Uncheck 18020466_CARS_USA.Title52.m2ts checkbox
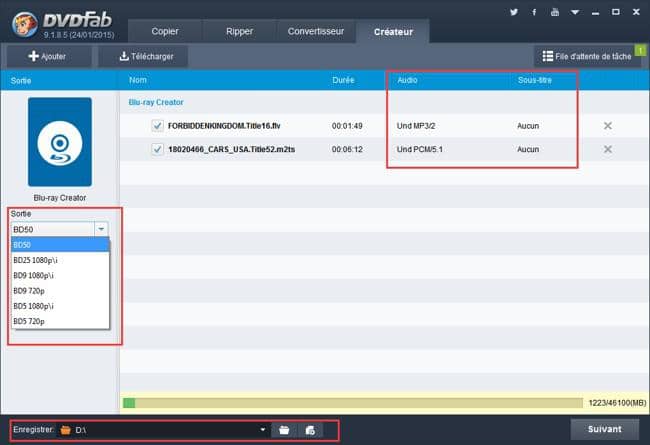Screen dimensions: 650x445 [x=157, y=149]
